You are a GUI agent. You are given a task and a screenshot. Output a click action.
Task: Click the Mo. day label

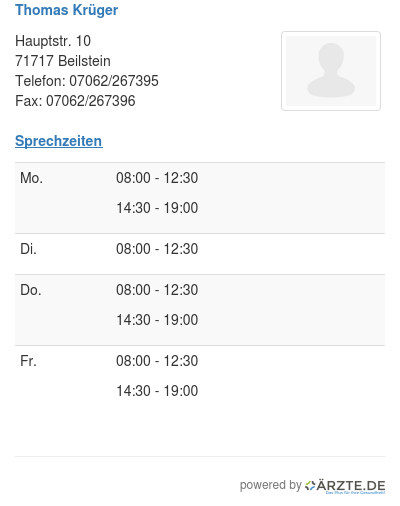(31, 178)
